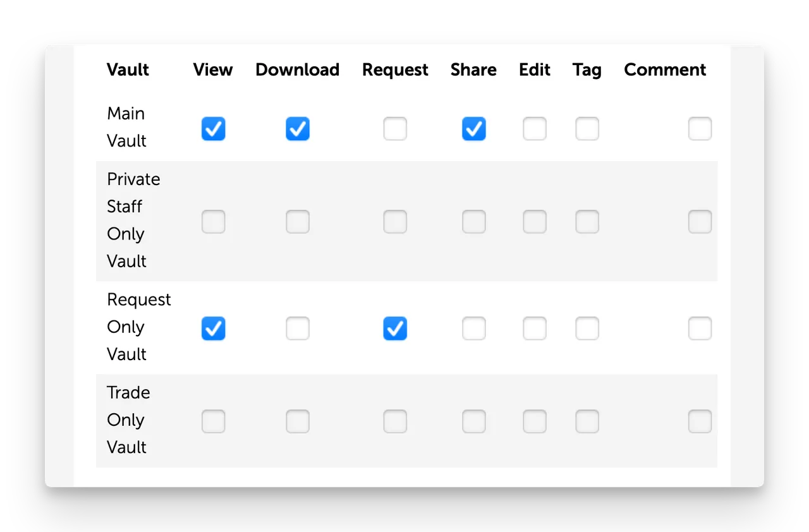
Task: Enable Comment for Main Vault
Action: tap(700, 129)
